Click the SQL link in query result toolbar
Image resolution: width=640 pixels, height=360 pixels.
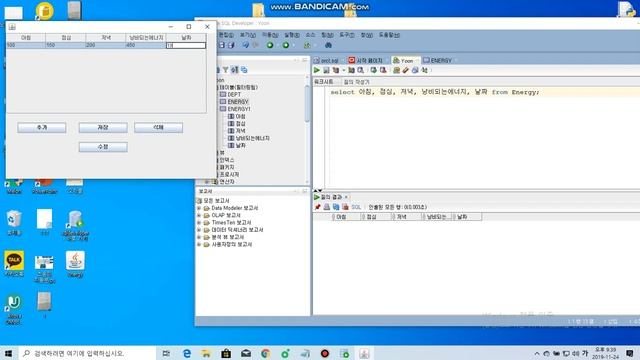356,207
